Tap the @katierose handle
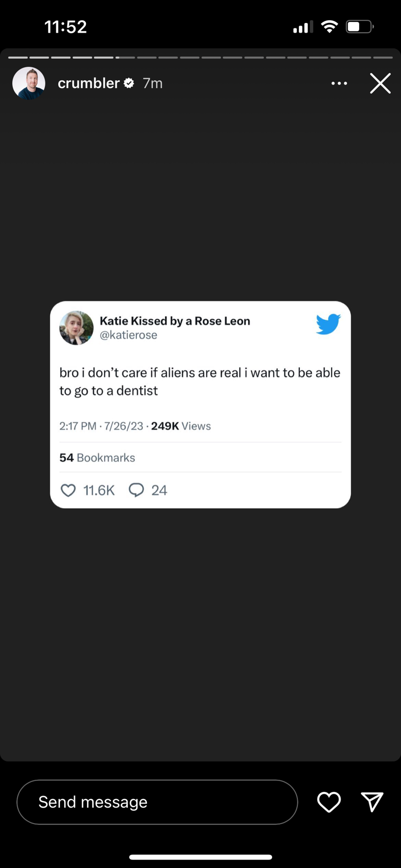401x868 pixels. [x=128, y=335]
